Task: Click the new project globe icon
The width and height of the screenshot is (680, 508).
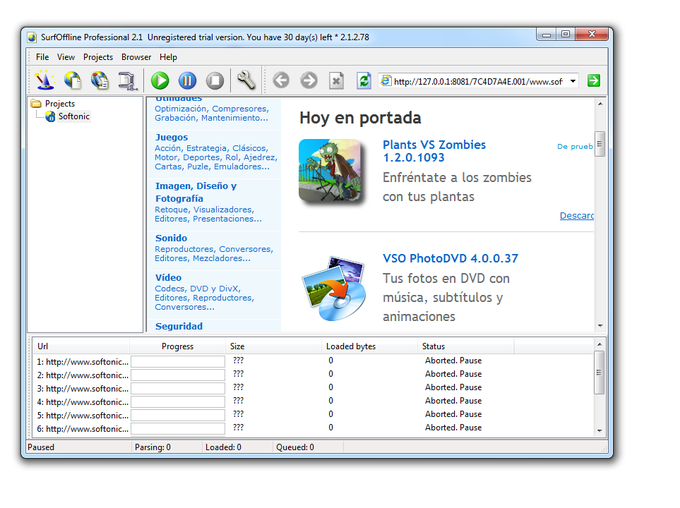Action: click(x=72, y=80)
